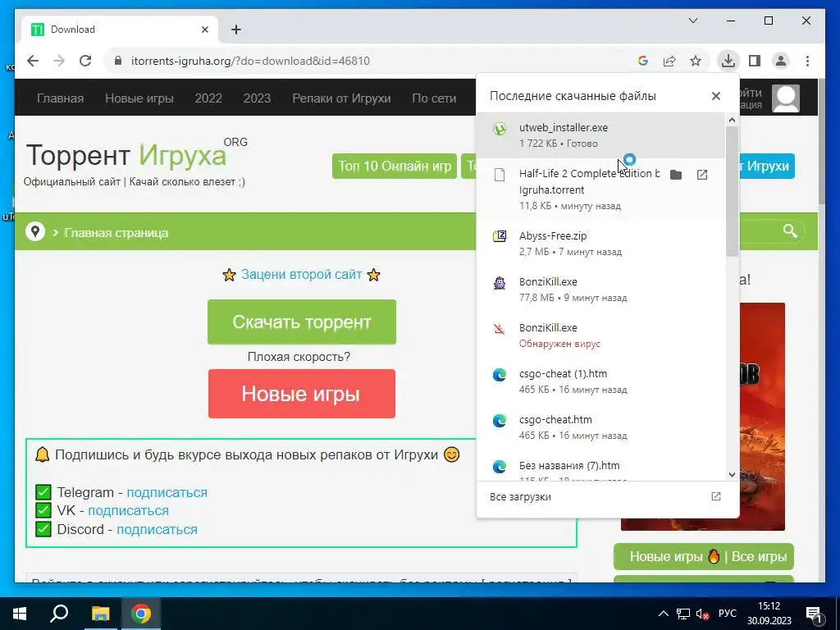Close the Download tab
The width and height of the screenshot is (840, 630).
[x=204, y=30]
